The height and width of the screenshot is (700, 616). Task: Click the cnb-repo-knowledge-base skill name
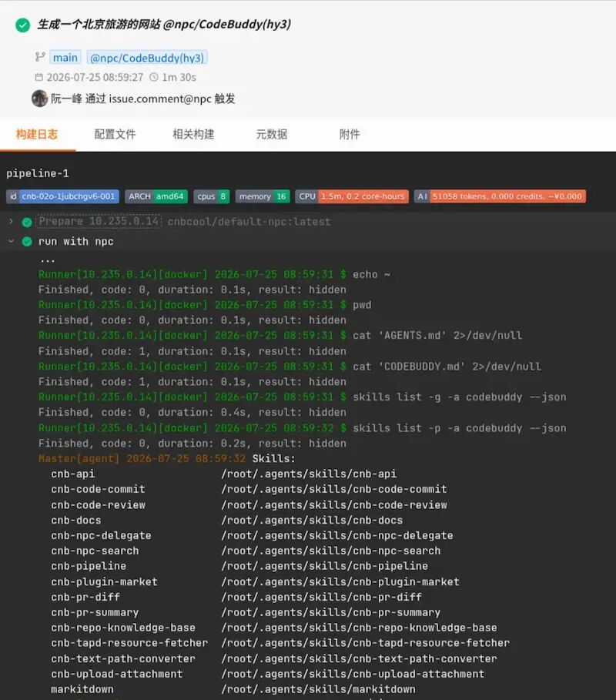[x=123, y=628]
